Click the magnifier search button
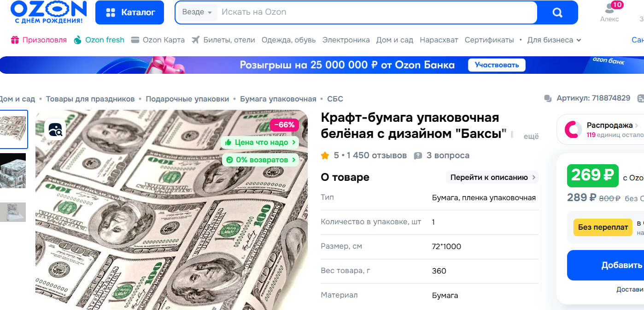Image resolution: width=644 pixels, height=310 pixels. (x=557, y=12)
